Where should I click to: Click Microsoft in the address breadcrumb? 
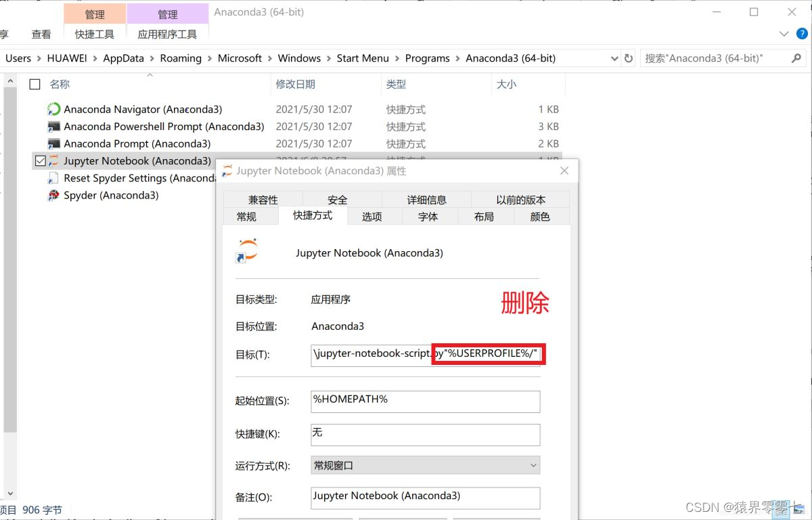point(240,58)
